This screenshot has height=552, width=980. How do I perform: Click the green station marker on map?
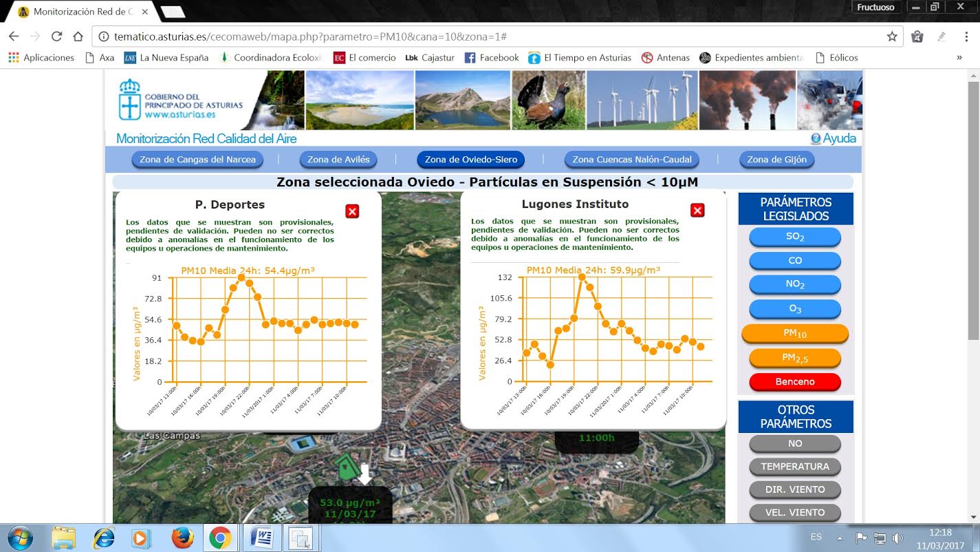pos(347,467)
